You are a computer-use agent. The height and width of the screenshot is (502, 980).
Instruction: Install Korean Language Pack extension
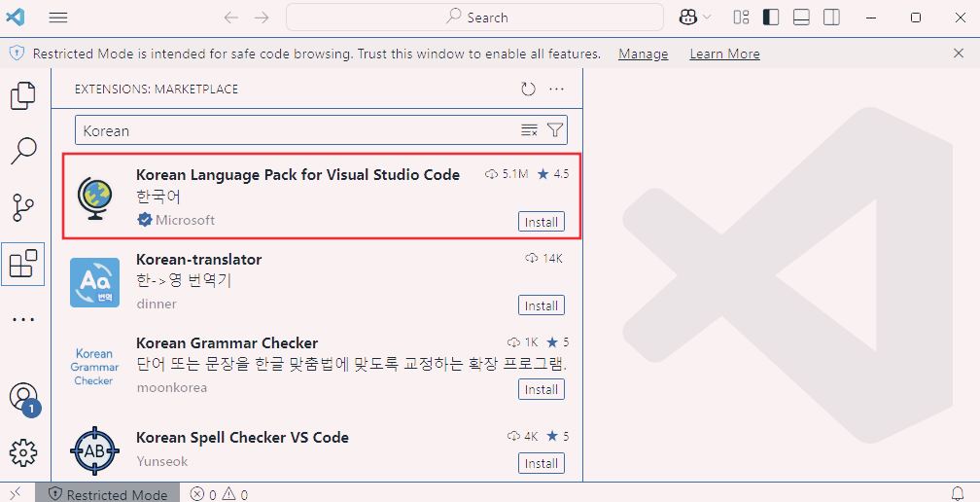(542, 222)
